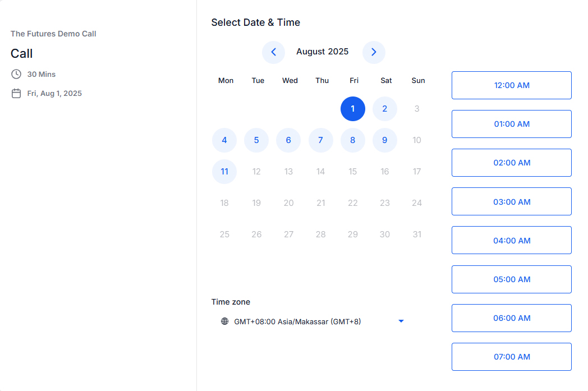The image size is (588, 391).
Task: Choose the 01:00 AM time slot
Action: click(x=511, y=124)
